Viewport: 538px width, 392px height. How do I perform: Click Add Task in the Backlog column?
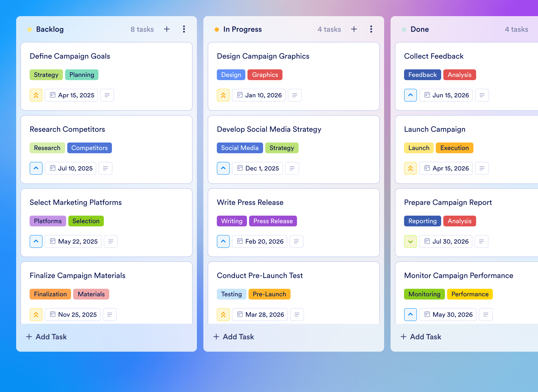click(47, 337)
